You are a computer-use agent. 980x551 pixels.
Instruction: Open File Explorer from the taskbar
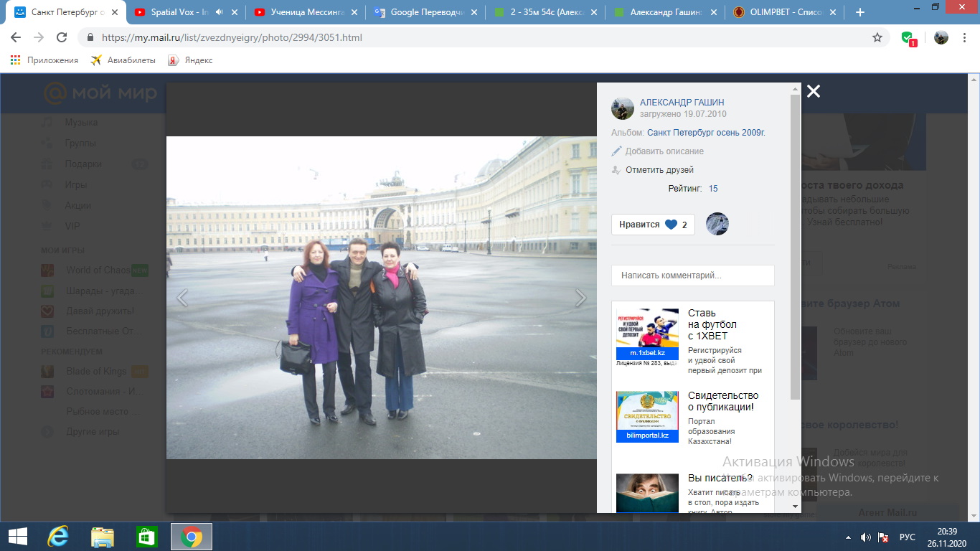tap(102, 537)
